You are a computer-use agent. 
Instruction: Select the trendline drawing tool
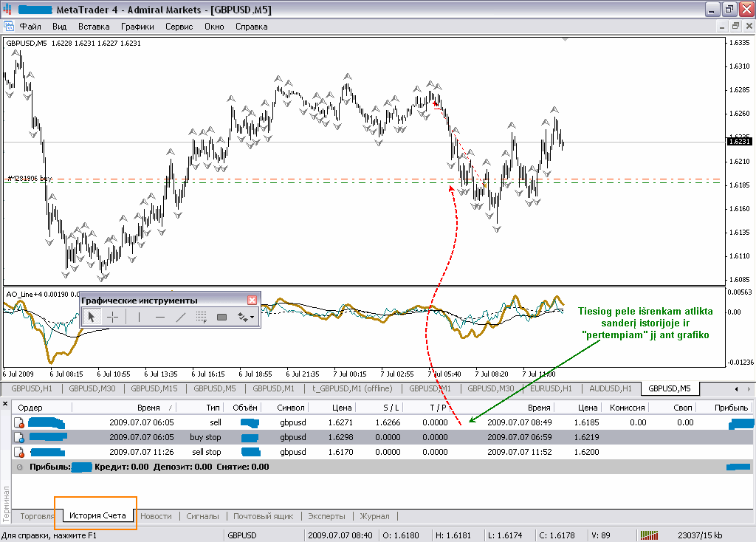pyautogui.click(x=181, y=317)
